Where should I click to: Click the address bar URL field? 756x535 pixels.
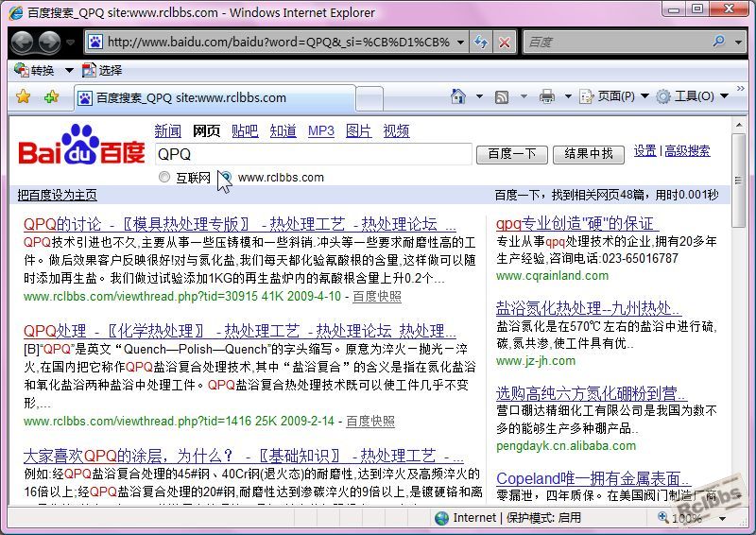coord(277,42)
